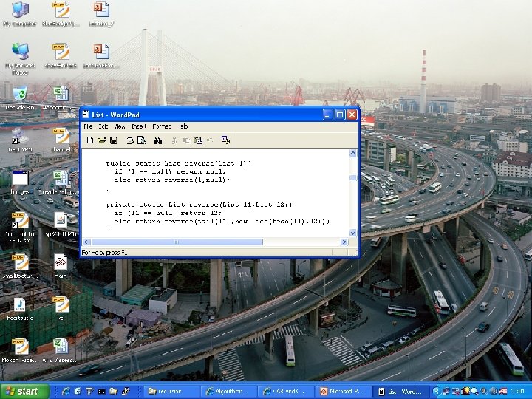
Task: Click the Find binoculars icon in WordPad
Action: click(157, 140)
